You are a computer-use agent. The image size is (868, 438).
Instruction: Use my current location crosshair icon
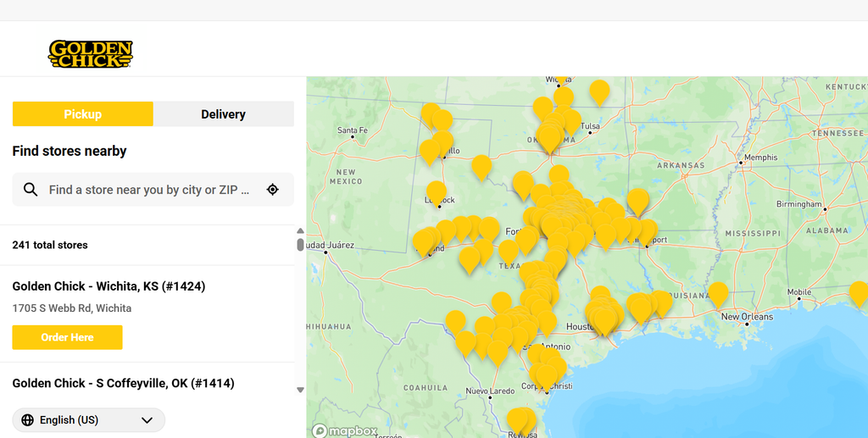click(272, 190)
